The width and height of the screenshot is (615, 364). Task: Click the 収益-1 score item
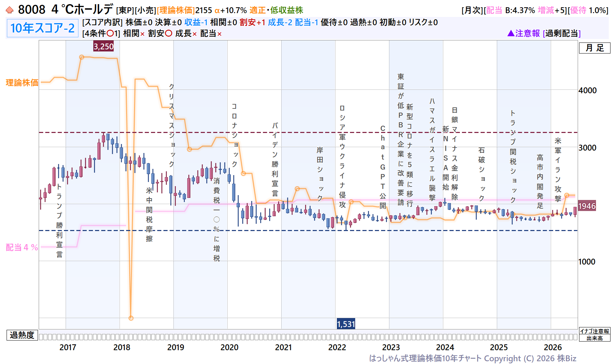click(x=196, y=22)
